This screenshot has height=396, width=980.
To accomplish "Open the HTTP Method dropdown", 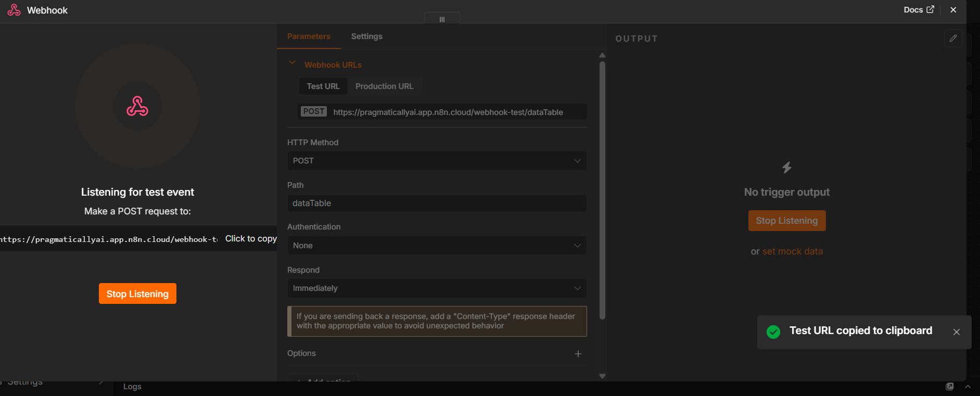I will [437, 161].
